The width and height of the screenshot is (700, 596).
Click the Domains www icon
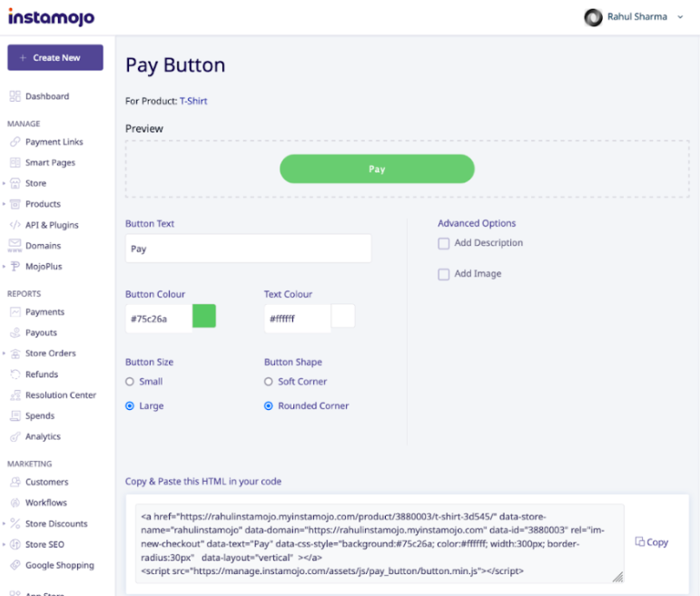15,246
